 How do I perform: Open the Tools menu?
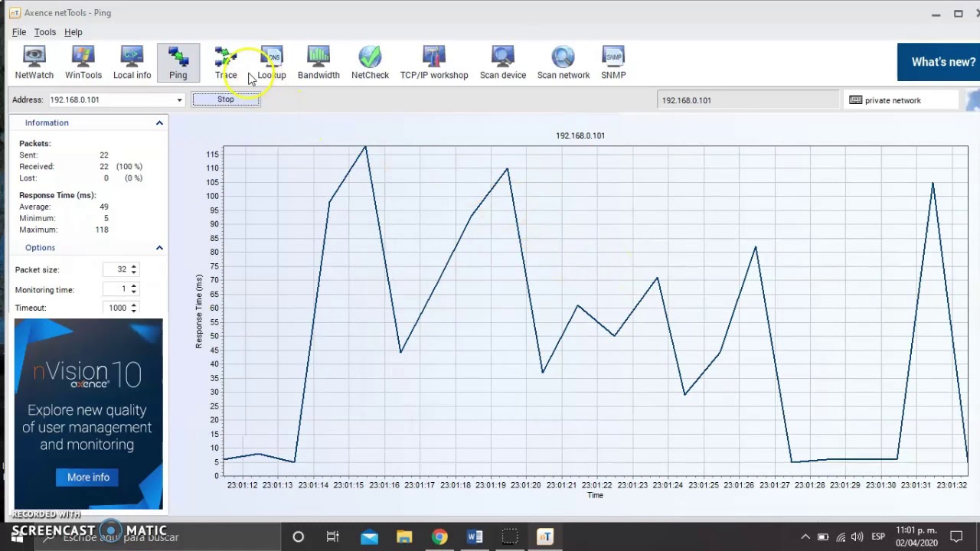(45, 32)
